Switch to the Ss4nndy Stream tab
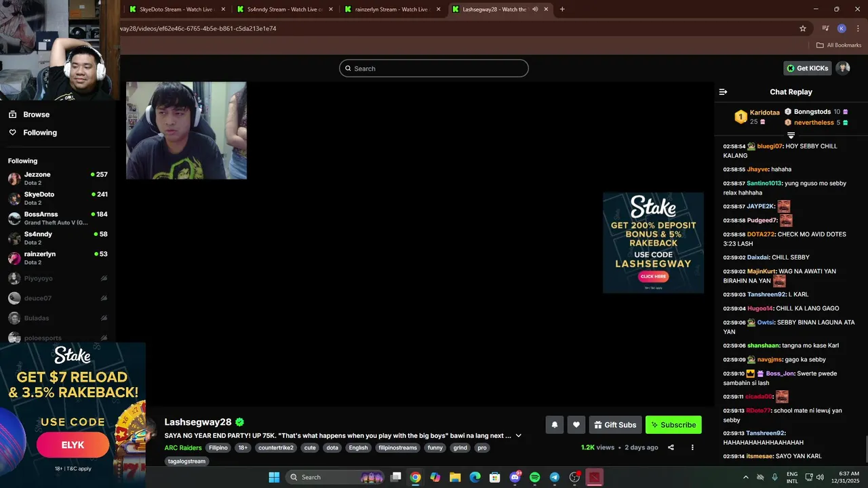Screen dimensions: 868x488 tap(283, 9)
